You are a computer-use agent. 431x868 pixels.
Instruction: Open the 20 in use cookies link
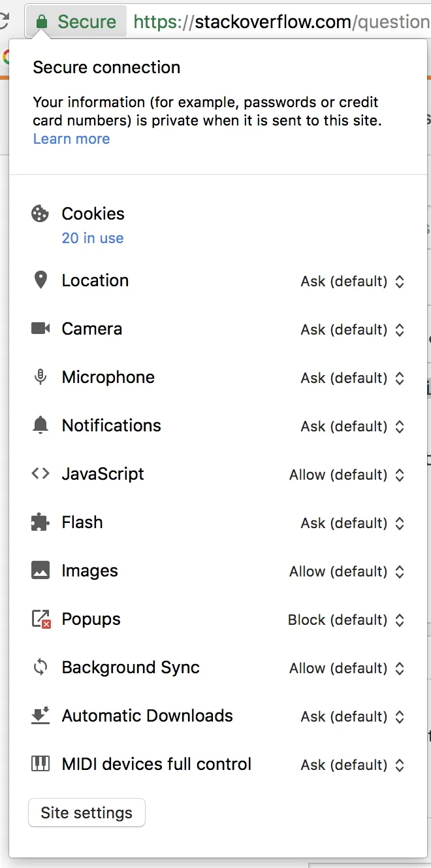point(93,238)
